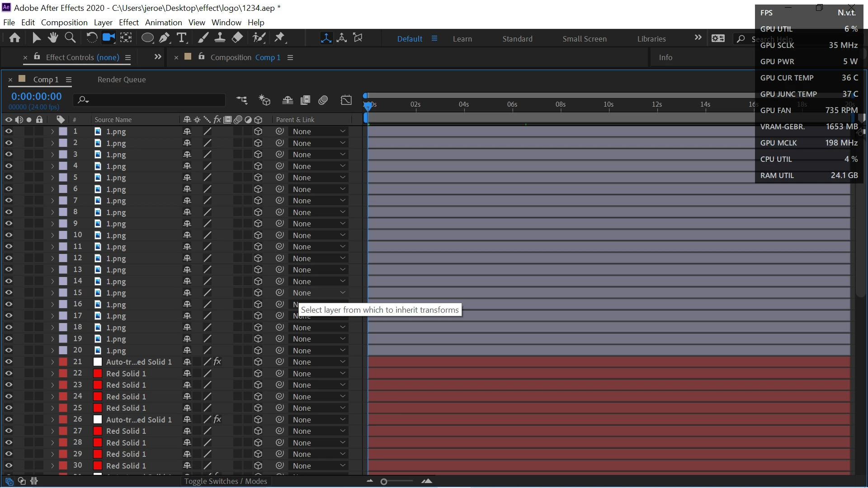Open the Parent dropdown for layer 3
Screen dimensions: 868x488
point(318,155)
